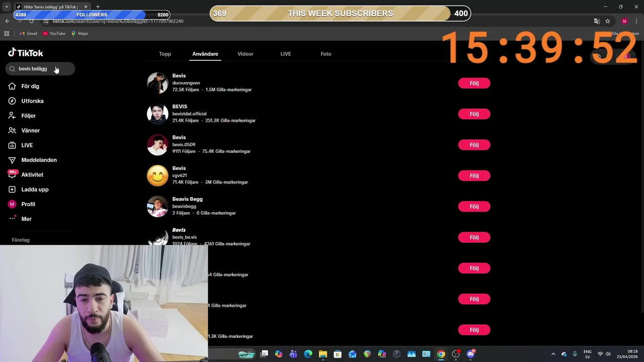Image resolution: width=644 pixels, height=362 pixels.
Task: Open the För dig home feed
Action: (x=24, y=86)
